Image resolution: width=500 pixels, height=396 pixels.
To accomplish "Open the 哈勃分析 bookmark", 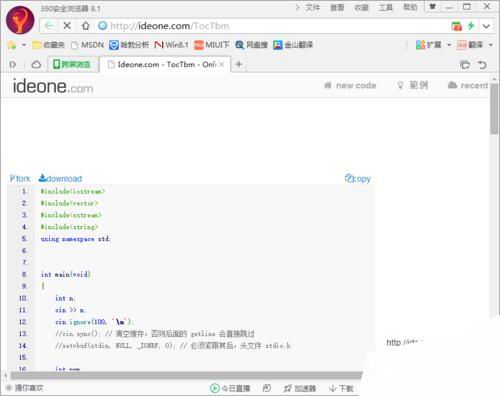I will 129,45.
